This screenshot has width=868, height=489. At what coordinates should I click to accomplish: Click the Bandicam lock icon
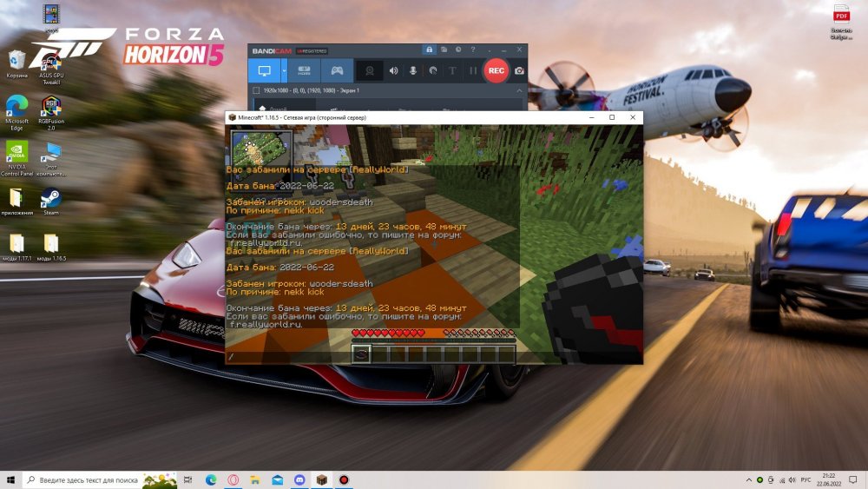coord(429,50)
